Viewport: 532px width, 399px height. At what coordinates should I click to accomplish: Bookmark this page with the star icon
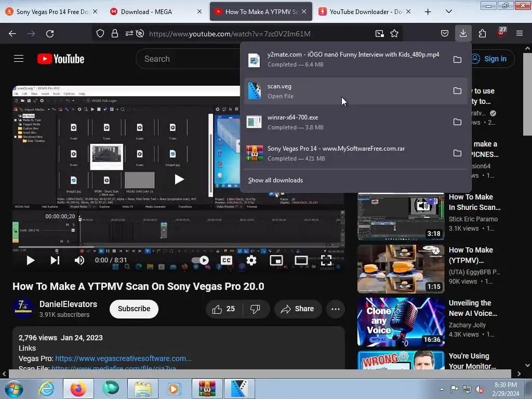pyautogui.click(x=394, y=33)
